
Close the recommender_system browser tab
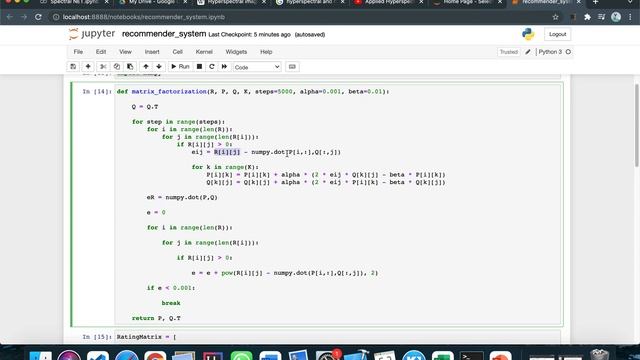(x=578, y=2)
